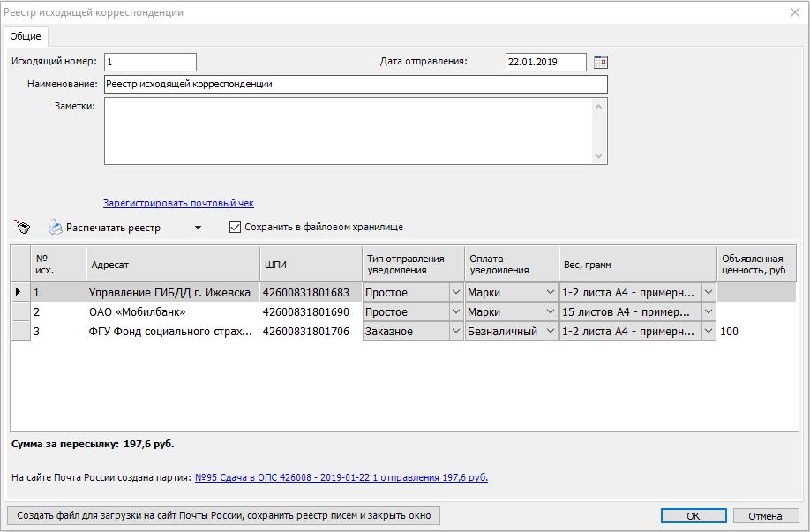Viewport: 810px width, 532px height.
Task: Click the Зарегистрировать почтовый чек link
Action: [178, 203]
